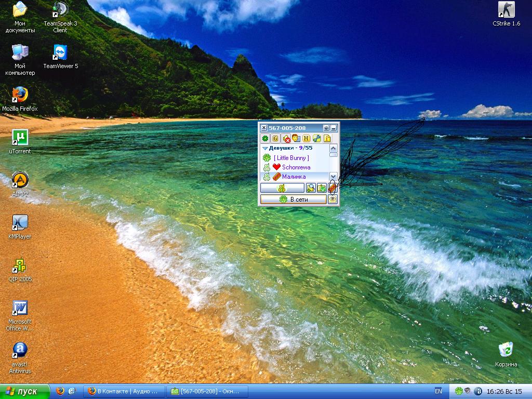Click avast tray icon
Screen dimensions: 532x399
pyautogui.click(x=478, y=391)
